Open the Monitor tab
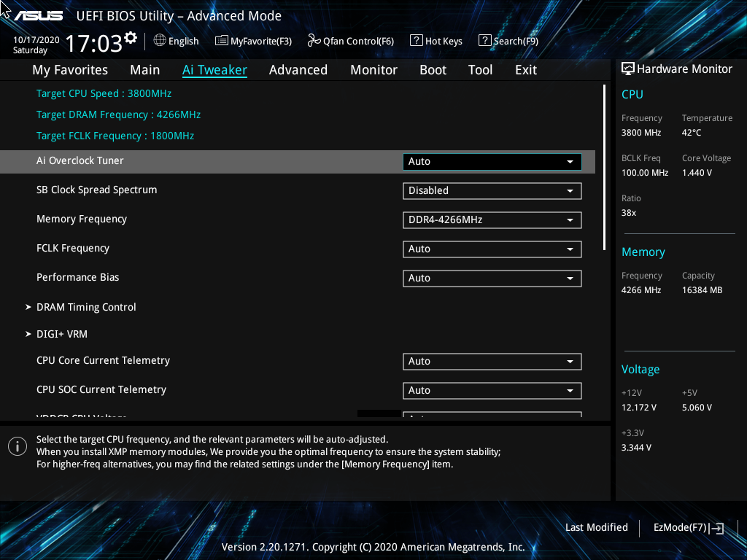This screenshot has width=747, height=560. click(374, 70)
